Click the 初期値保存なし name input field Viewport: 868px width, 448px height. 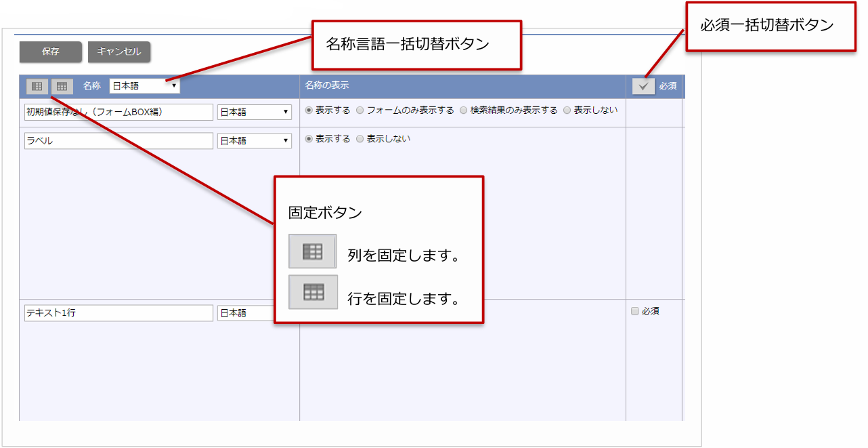click(x=118, y=112)
